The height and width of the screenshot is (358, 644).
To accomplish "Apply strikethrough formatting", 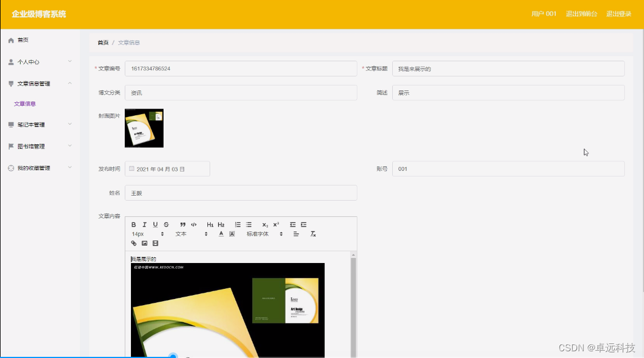I will pyautogui.click(x=166, y=224).
